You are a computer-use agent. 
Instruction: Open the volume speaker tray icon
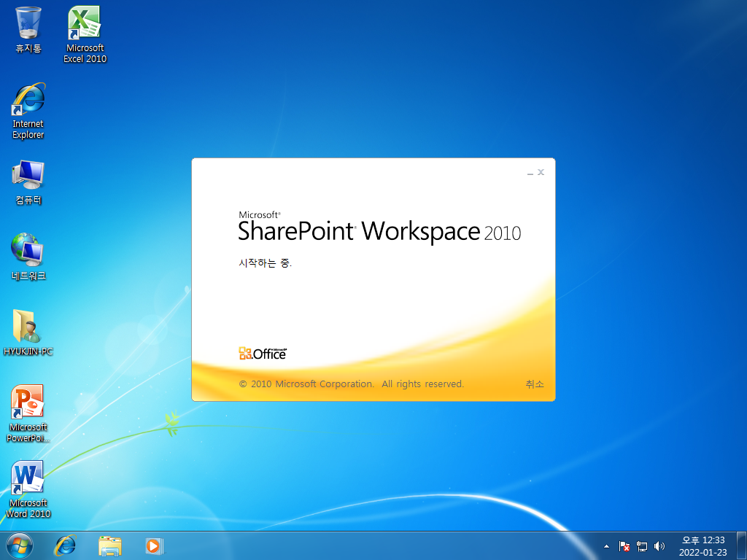pos(659,546)
